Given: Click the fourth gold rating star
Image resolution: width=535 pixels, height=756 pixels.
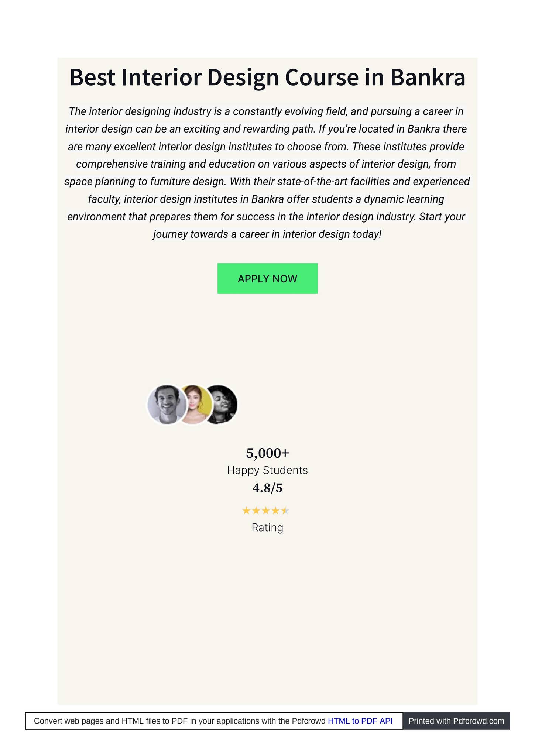Looking at the screenshot, I should coord(275,511).
